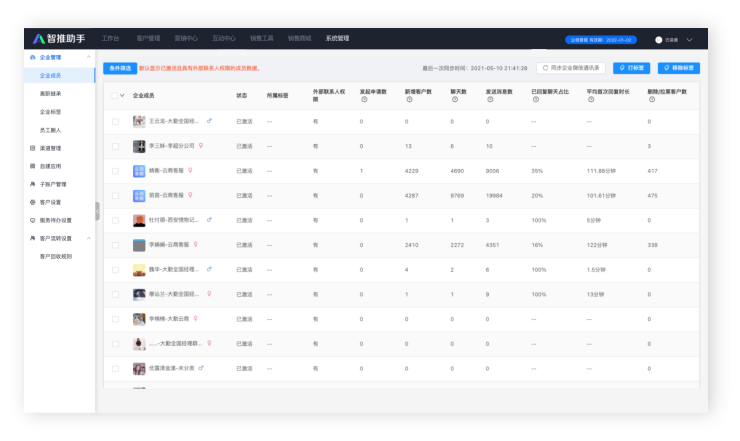
Task: Click the gender icon beside 王云龙
Action: coord(209,121)
